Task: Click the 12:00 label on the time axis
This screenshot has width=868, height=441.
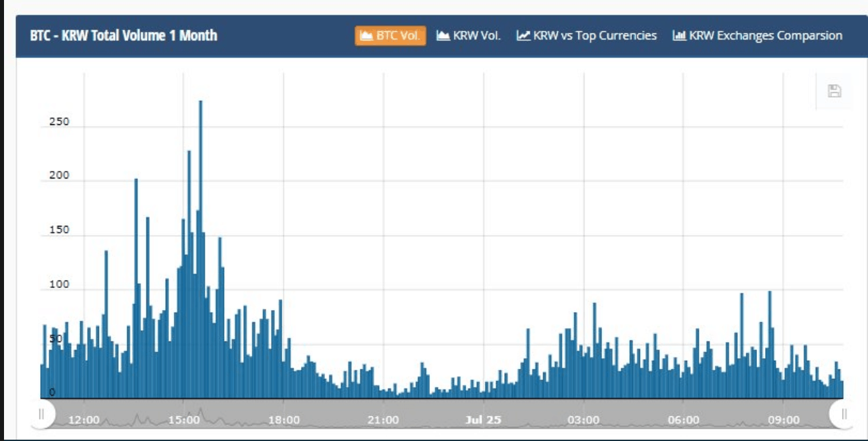Action: 84,420
